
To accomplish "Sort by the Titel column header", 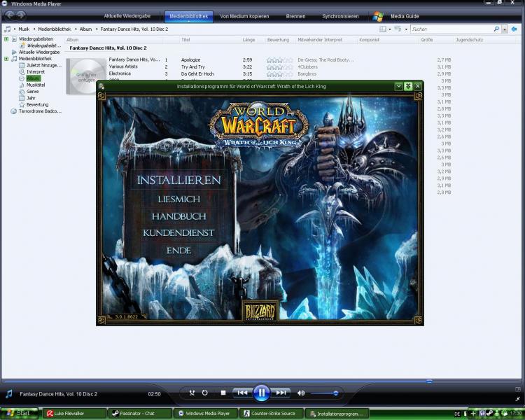I will click(185, 40).
